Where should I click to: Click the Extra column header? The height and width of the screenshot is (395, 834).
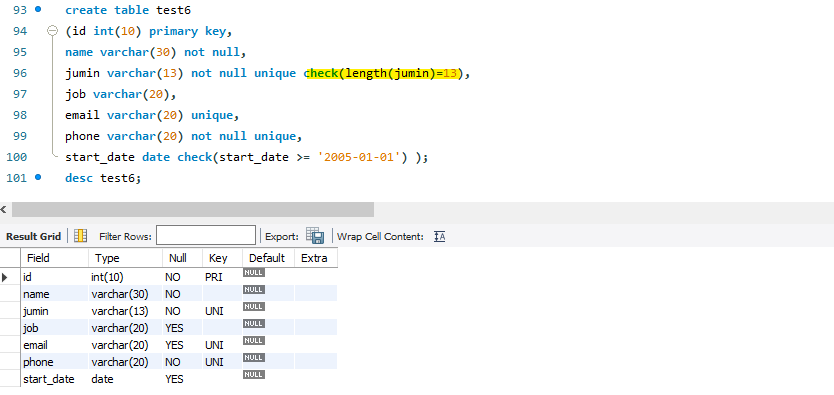coord(316,258)
